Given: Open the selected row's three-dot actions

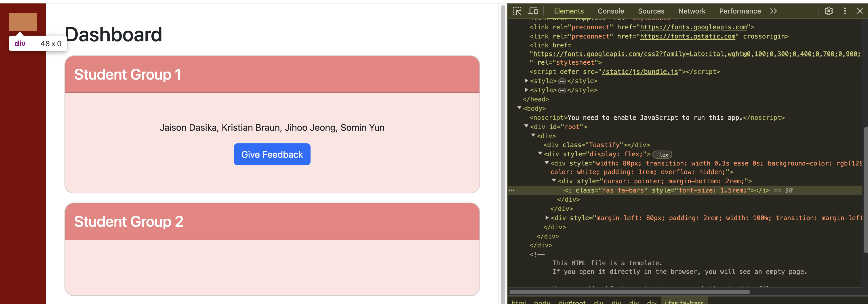Looking at the screenshot, I should pyautogui.click(x=512, y=190).
